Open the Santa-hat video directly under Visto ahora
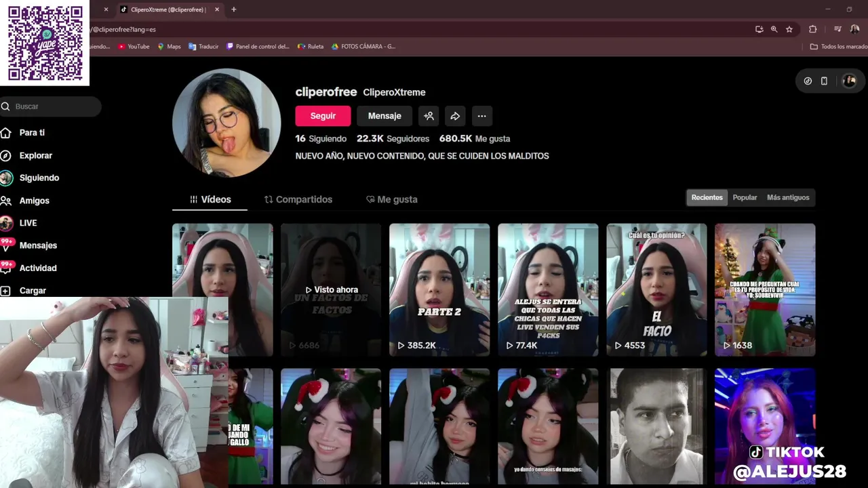This screenshot has width=868, height=488. [x=331, y=427]
